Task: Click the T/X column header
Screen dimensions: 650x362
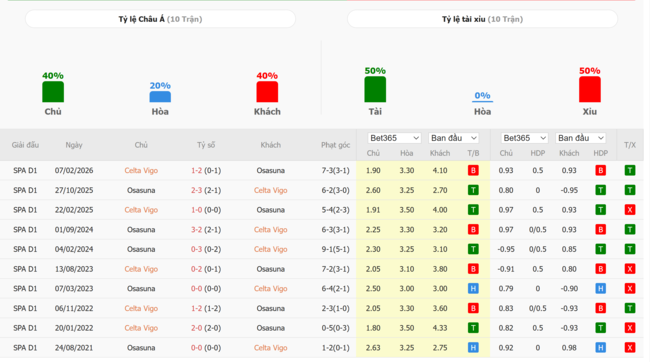Action: (630, 145)
